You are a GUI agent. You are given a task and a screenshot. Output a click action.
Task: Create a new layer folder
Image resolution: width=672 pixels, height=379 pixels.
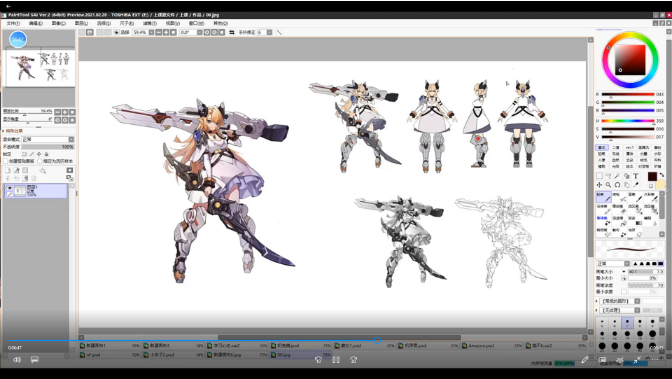coord(25,170)
